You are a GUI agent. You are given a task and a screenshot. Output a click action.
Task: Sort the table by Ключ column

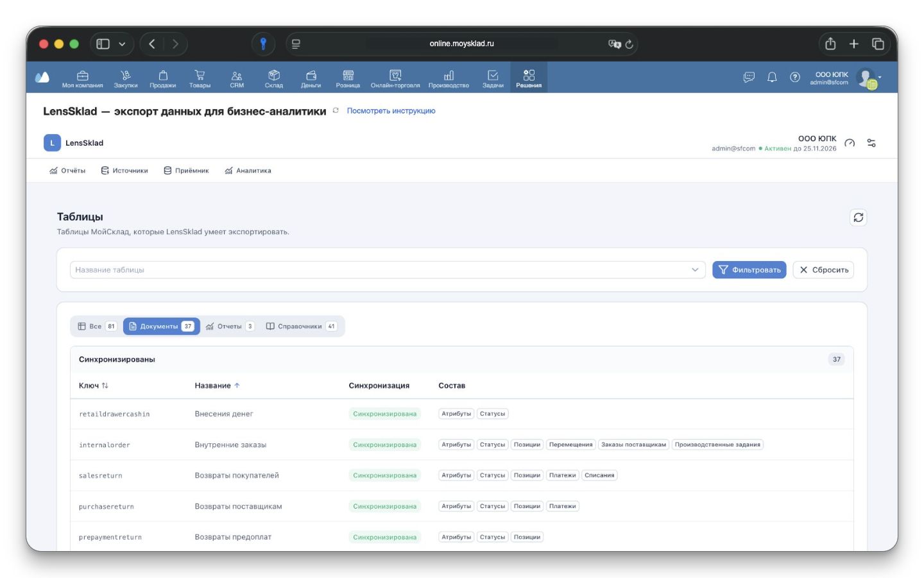(94, 386)
